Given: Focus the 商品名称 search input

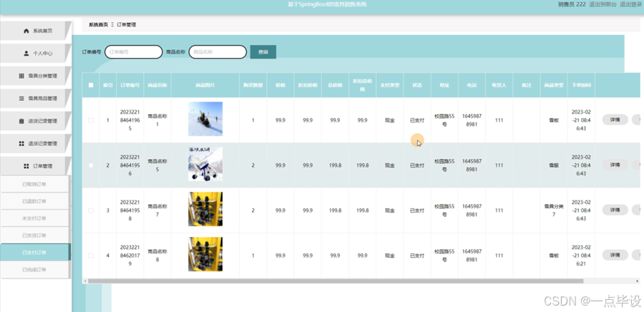Looking at the screenshot, I should (218, 52).
